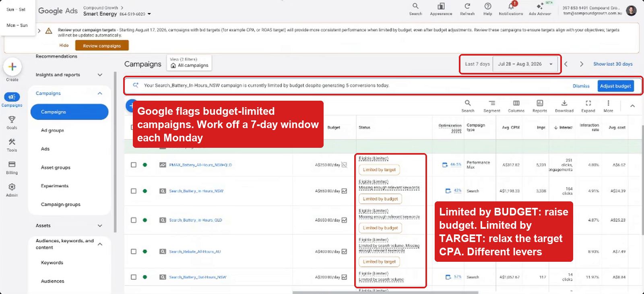
Task: Click the Refresh icon
Action: coord(467,9)
